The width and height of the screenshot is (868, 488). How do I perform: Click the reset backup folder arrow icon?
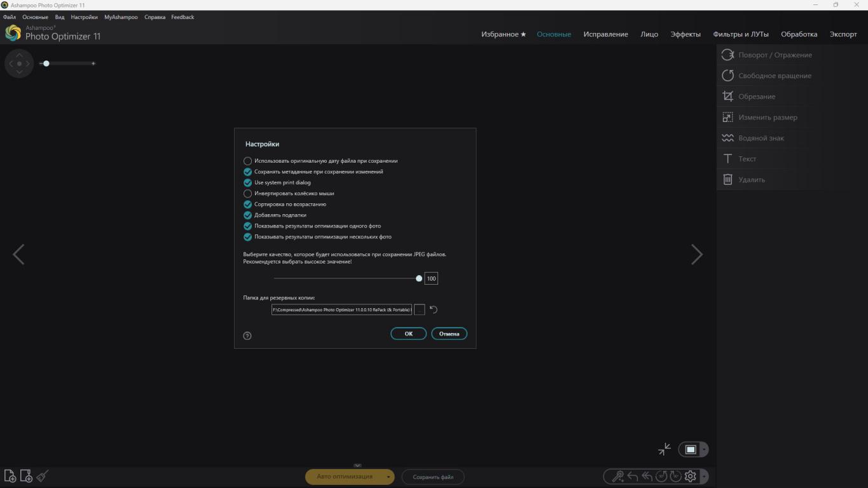click(434, 309)
